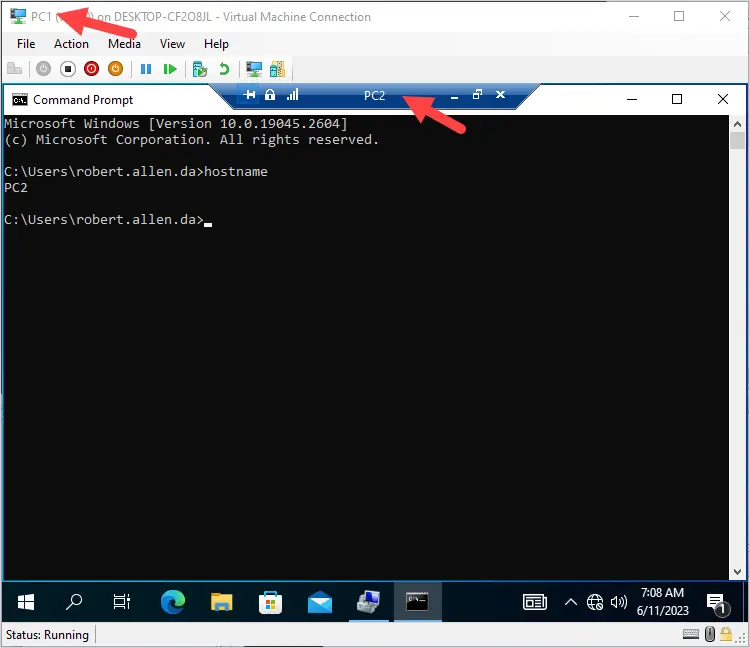
Task: Open the clock showing 7:08 AM
Action: (x=662, y=602)
